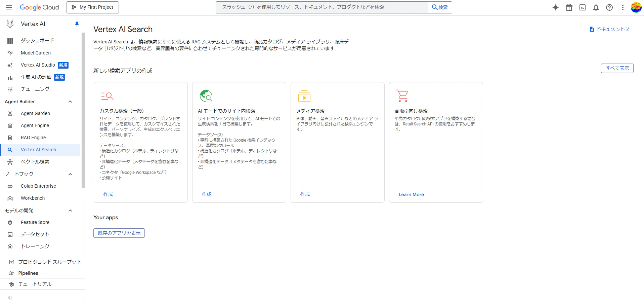Click the free trial gift icon
The width and height of the screenshot is (644, 305).
click(569, 7)
